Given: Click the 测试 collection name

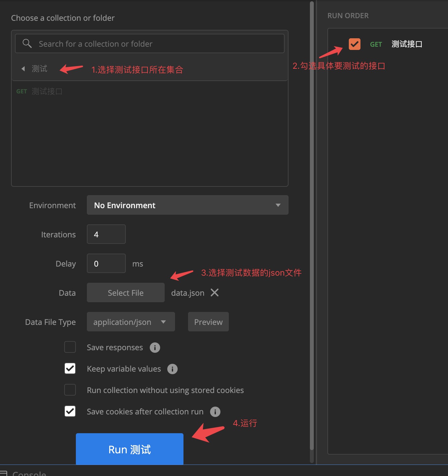Looking at the screenshot, I should coord(40,69).
